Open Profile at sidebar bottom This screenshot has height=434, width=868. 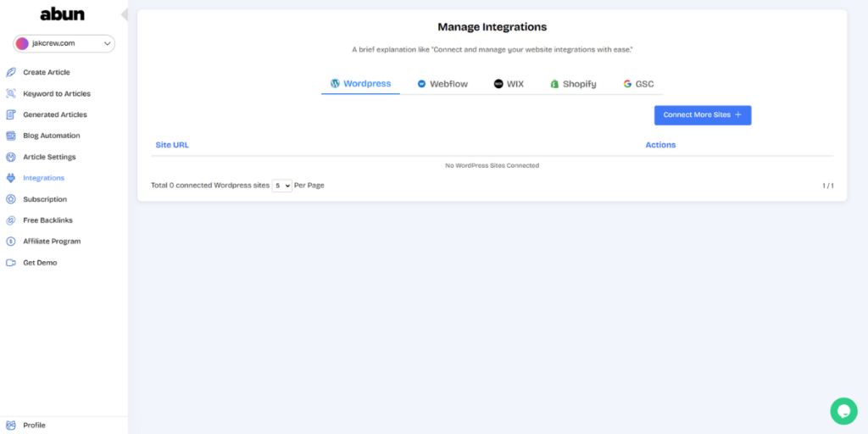(34, 426)
